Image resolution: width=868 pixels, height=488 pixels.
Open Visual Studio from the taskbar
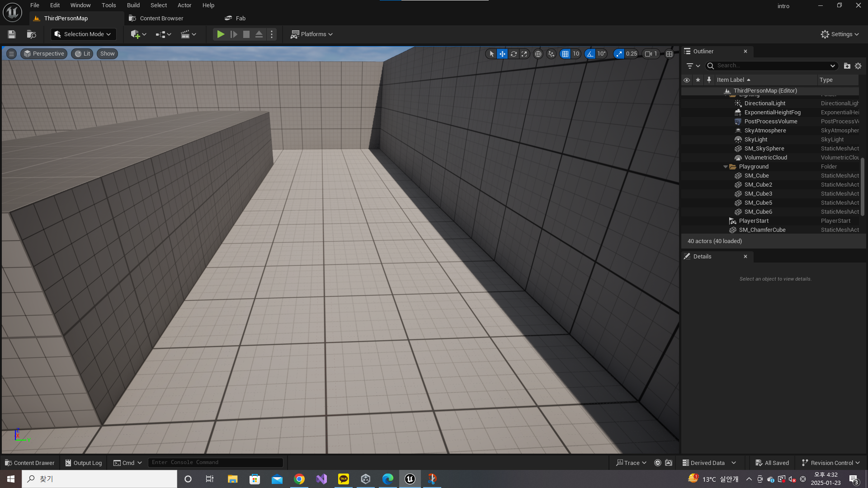point(321,479)
